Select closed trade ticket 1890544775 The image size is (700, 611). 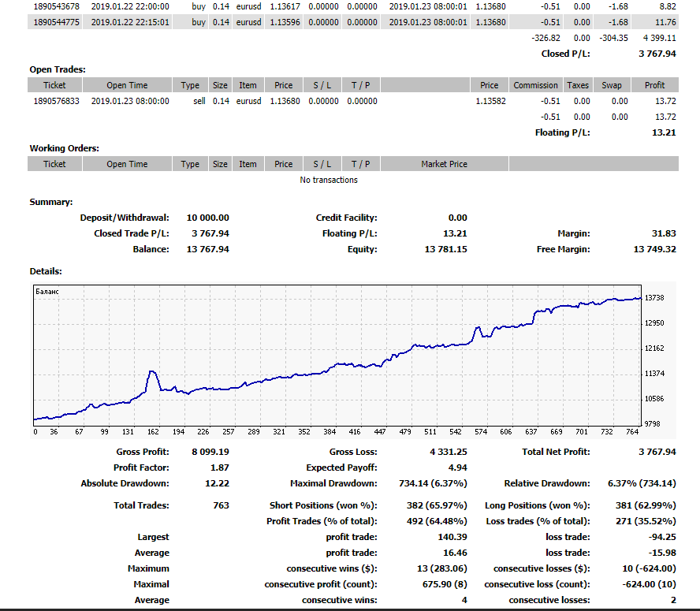tap(54, 22)
